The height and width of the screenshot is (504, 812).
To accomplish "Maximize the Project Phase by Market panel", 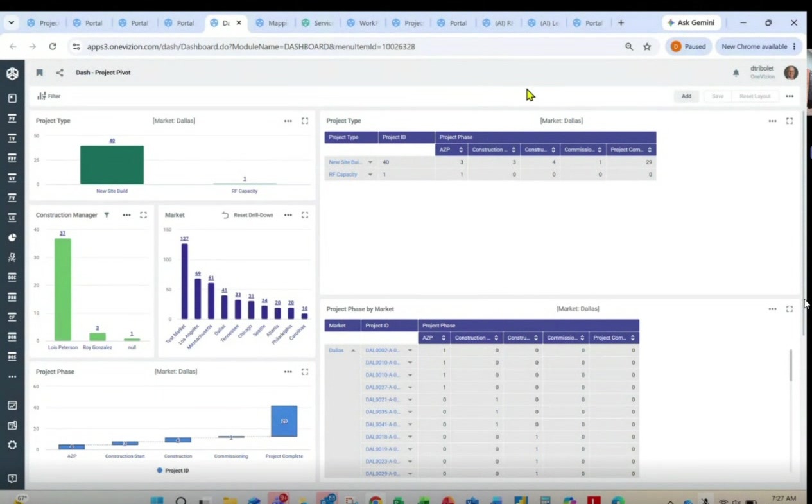I will tap(790, 309).
